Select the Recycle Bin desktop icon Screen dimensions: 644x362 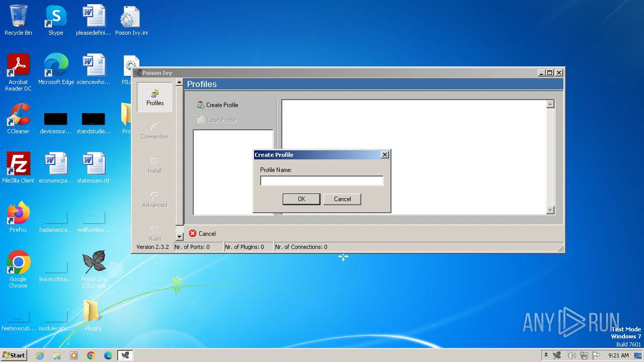18,20
